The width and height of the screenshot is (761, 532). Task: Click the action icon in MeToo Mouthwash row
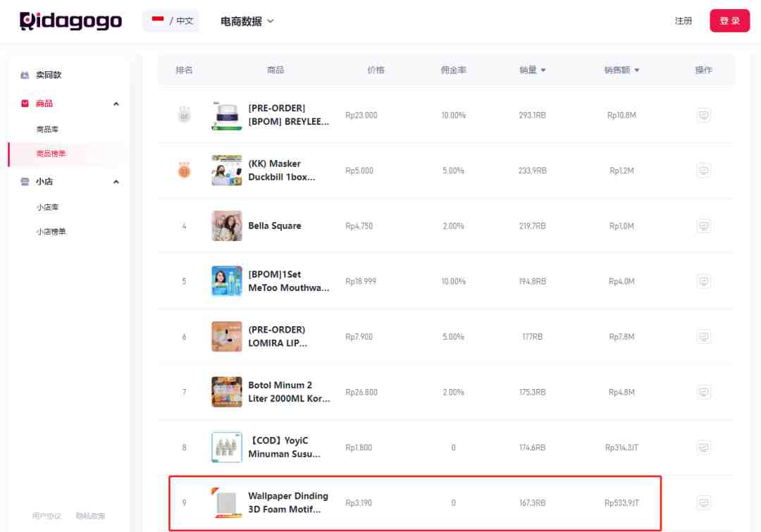pos(703,281)
